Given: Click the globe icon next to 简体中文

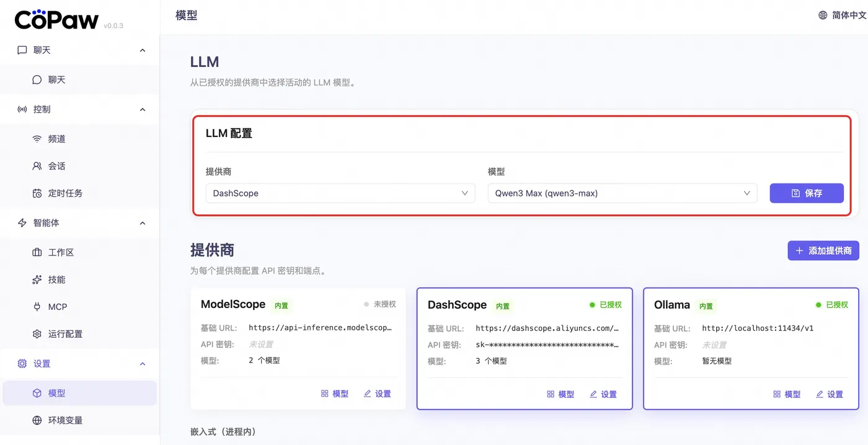Looking at the screenshot, I should tap(823, 15).
